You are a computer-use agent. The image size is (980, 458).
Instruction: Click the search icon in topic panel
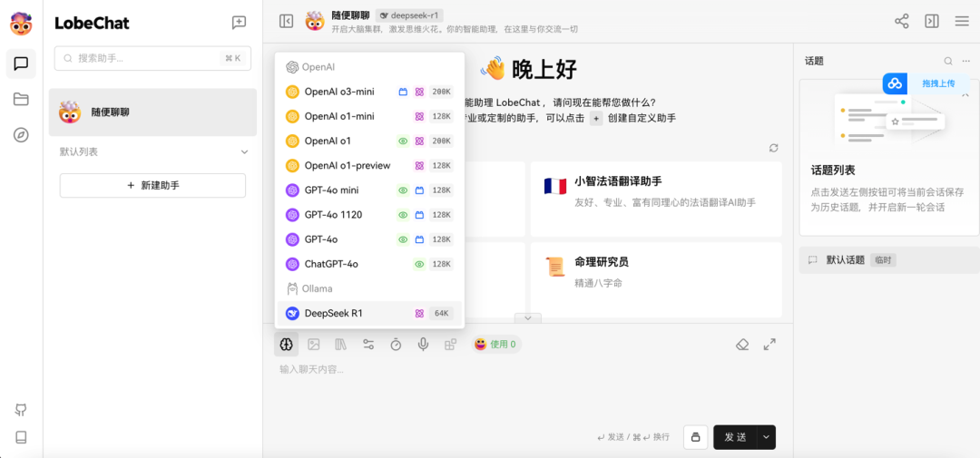948,62
